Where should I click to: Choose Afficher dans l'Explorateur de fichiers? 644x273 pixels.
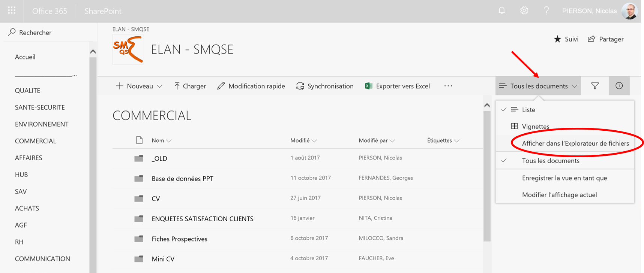575,143
